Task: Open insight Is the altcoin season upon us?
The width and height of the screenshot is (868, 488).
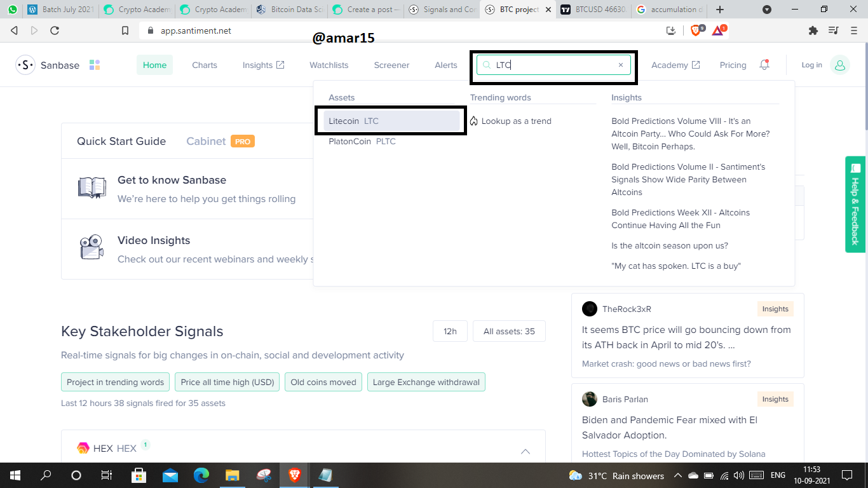Action: (670, 245)
